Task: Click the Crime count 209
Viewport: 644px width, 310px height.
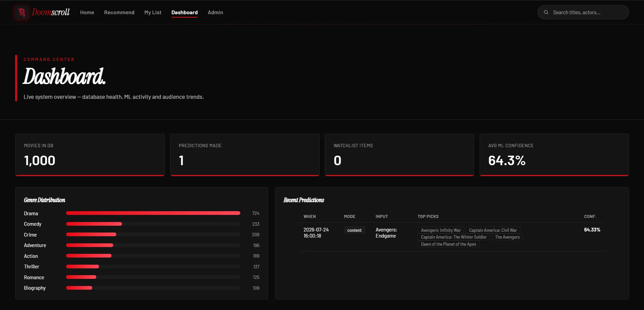Action: coord(256,235)
